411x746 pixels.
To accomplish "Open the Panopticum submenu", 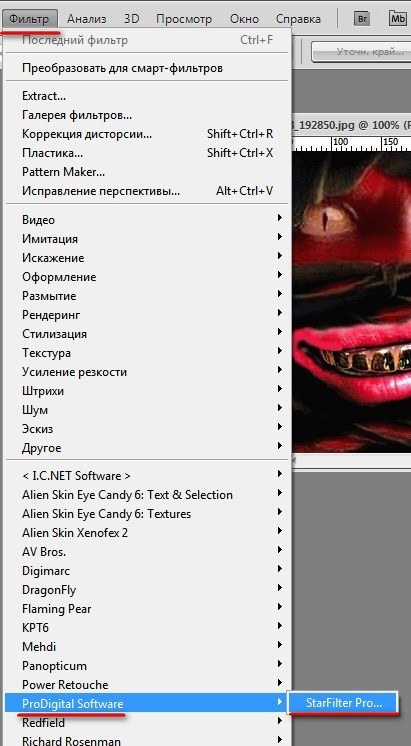I will (x=147, y=666).
